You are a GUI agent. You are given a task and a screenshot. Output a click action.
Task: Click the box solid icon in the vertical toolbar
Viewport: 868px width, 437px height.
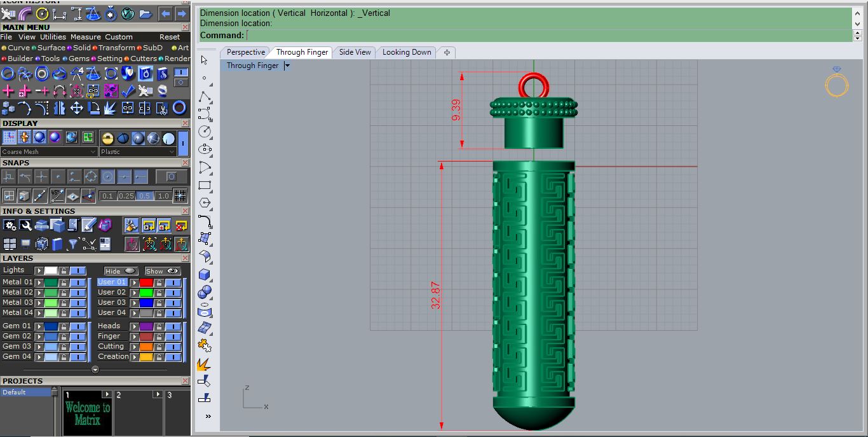tap(205, 275)
